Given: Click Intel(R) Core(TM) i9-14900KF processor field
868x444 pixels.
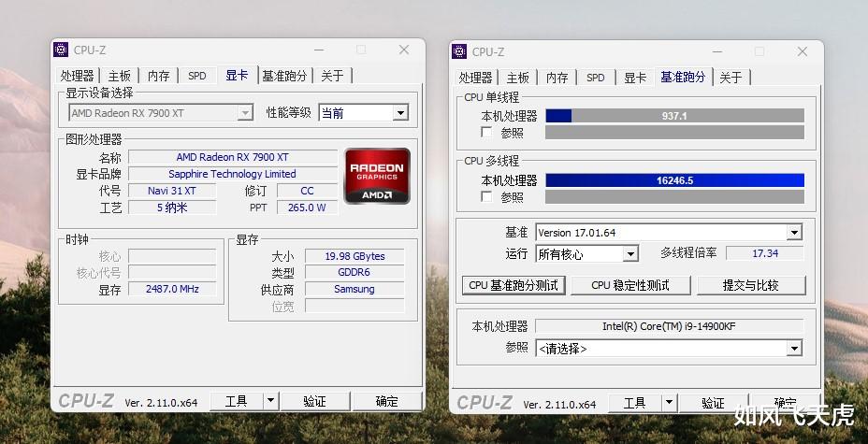Looking at the screenshot, I should pos(670,326).
